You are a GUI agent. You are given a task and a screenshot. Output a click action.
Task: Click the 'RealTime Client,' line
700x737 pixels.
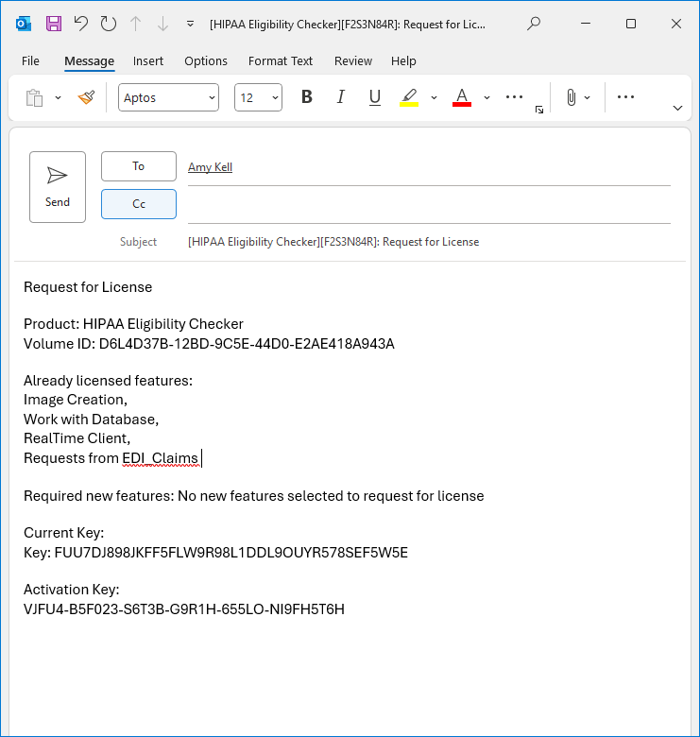click(x=77, y=438)
